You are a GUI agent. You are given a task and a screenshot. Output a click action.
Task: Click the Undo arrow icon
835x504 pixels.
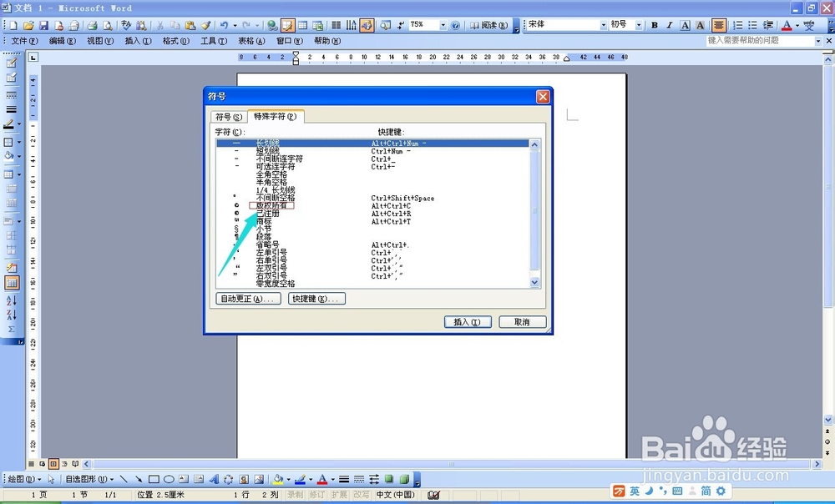point(224,25)
